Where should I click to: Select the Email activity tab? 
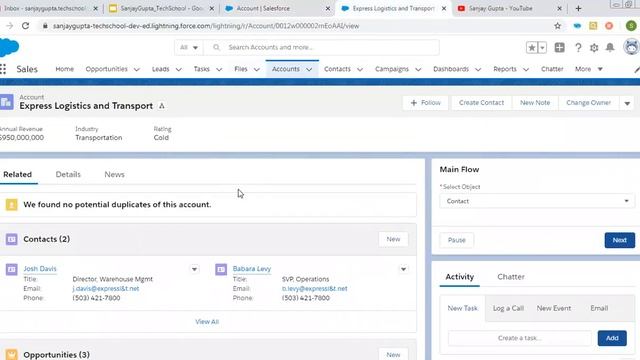[x=599, y=308]
